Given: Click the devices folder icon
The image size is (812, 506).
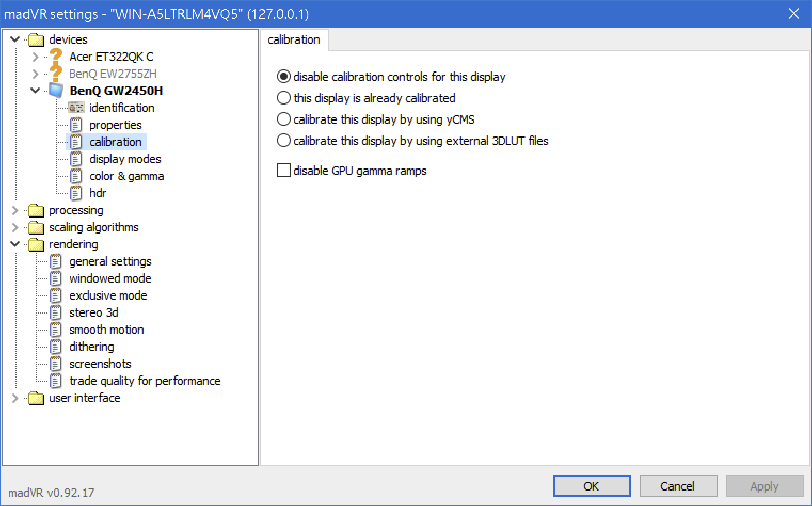Looking at the screenshot, I should (x=36, y=39).
